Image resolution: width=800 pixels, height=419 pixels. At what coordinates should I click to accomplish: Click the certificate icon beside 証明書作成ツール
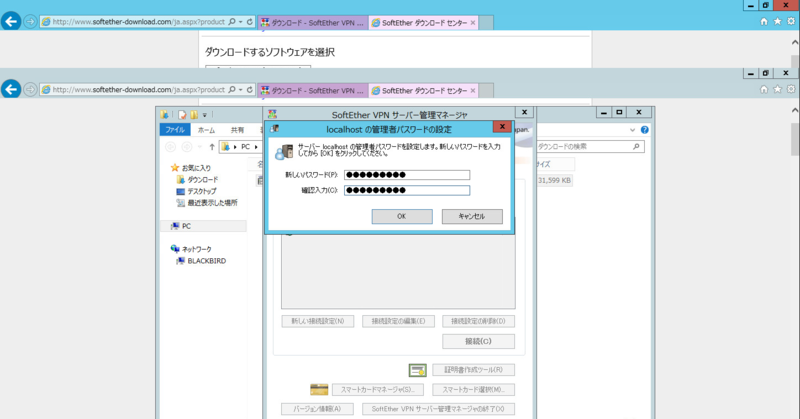[x=417, y=370]
